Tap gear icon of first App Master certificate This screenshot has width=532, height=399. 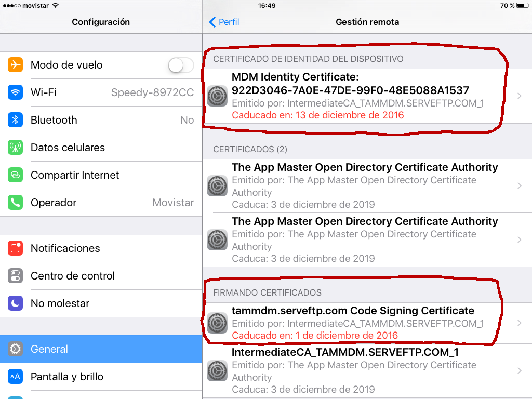point(217,185)
